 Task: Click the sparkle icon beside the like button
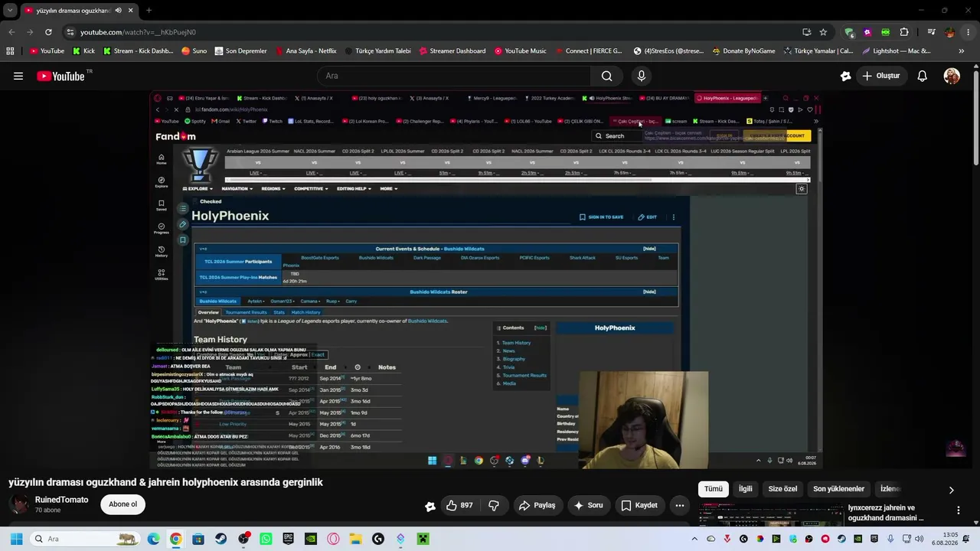430,506
